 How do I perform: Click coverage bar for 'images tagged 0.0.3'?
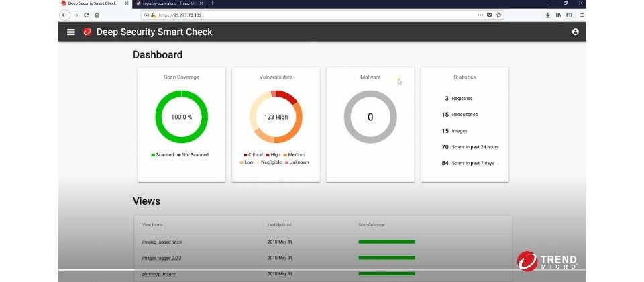[386, 258]
